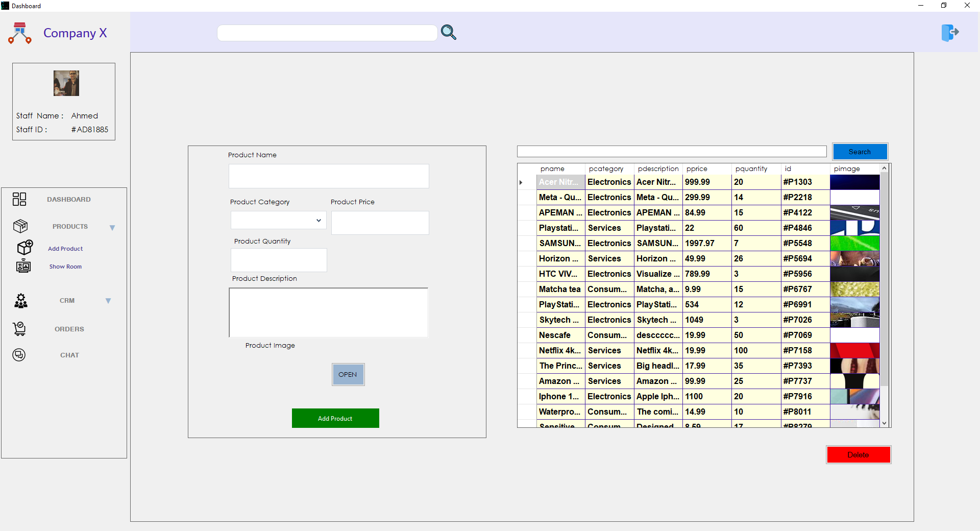Select the quantity 100 cell for Netflix
Screen dimensions: 980x531
755,351
